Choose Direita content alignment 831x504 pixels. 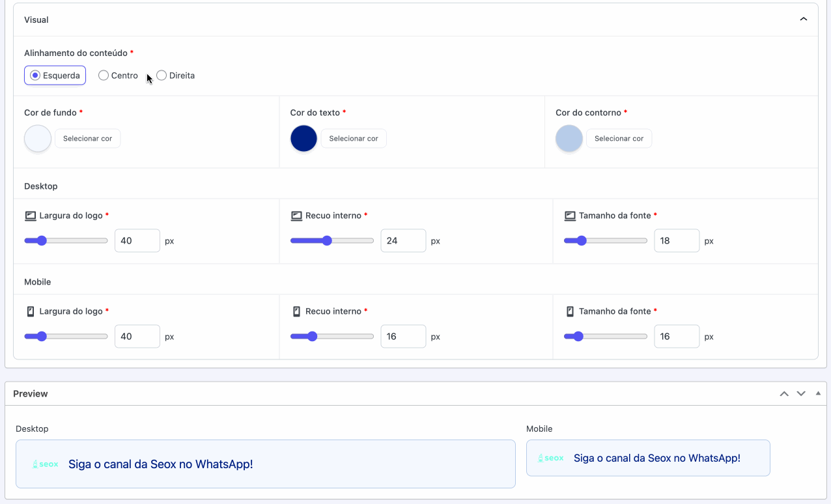[x=162, y=76]
